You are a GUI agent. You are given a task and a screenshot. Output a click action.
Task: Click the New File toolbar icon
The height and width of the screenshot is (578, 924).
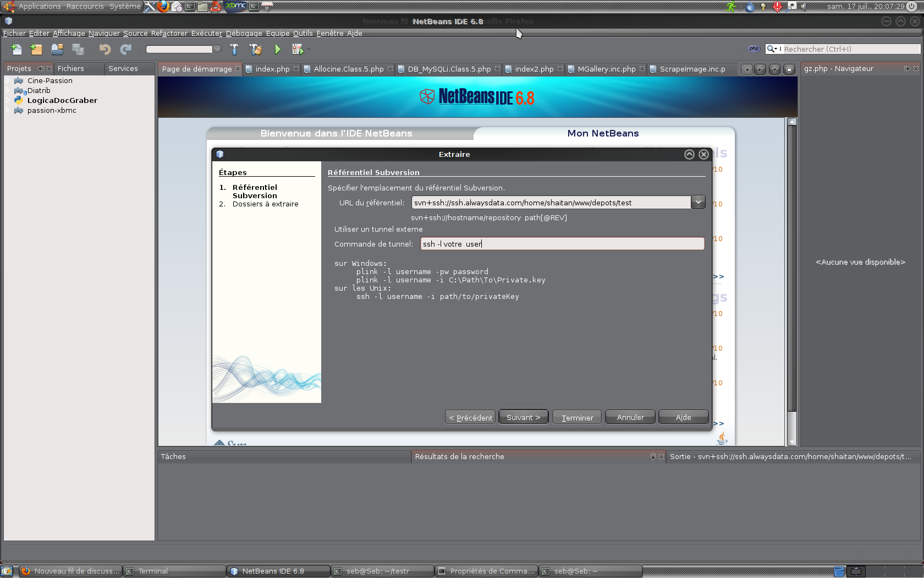click(16, 50)
